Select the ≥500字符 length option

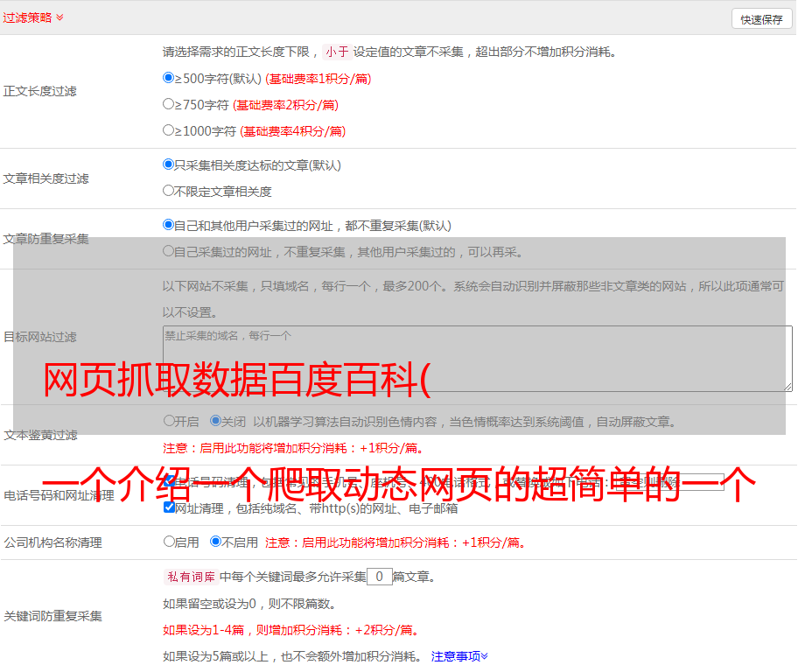point(168,77)
